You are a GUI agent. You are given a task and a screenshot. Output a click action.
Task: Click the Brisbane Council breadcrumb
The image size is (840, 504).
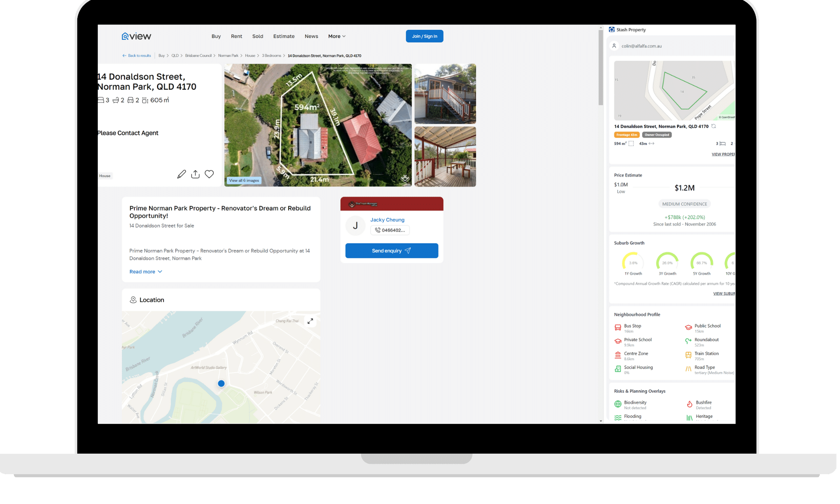[198, 55]
